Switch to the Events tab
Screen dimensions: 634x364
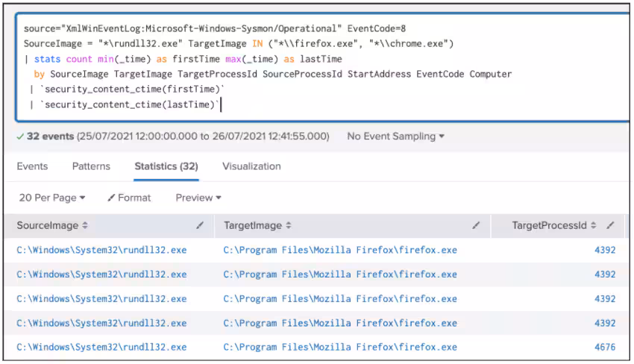pos(32,166)
